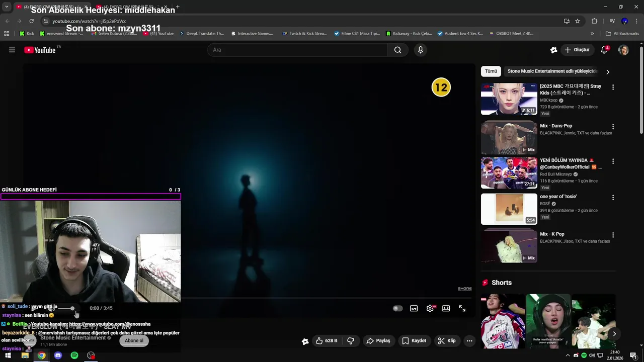
Task: Open the DeepL Translate bookmark
Action: [201, 34]
